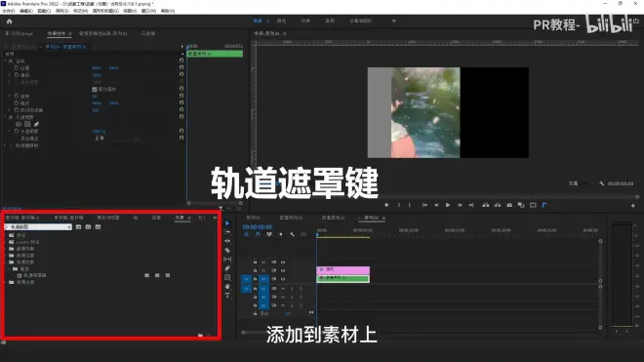
Task: Click Lift button in Program monitor
Action: click(x=486, y=205)
